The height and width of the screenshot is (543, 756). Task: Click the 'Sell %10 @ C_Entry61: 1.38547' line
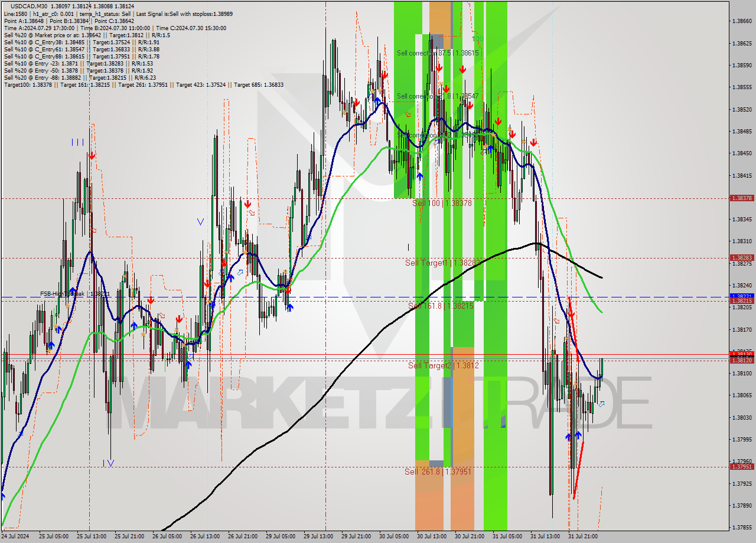pos(82,49)
